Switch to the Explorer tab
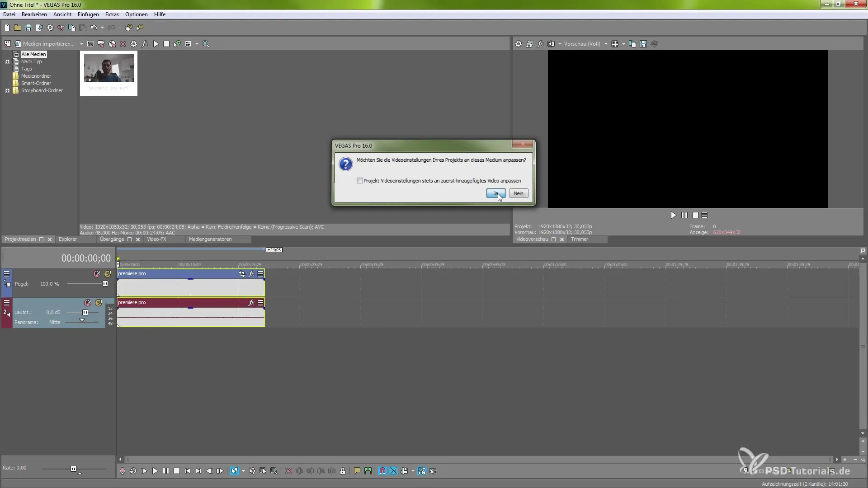Image resolution: width=868 pixels, height=488 pixels. 68,239
